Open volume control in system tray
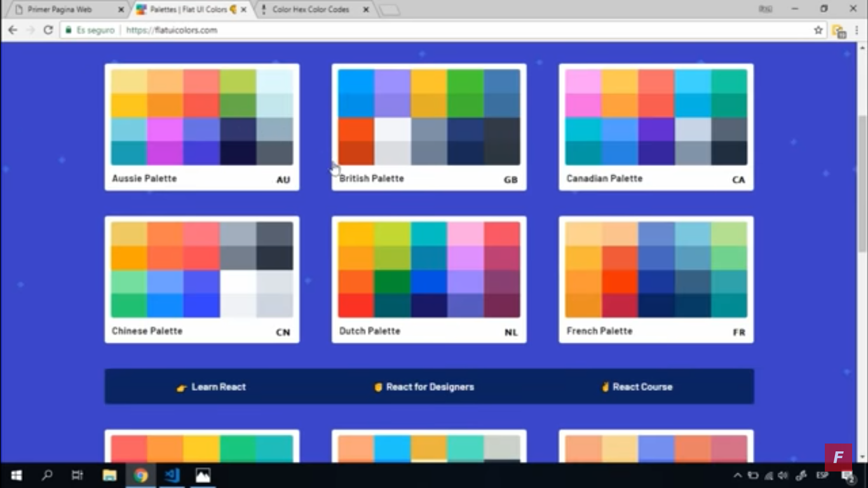Screen dimensions: 868x488 [x=783, y=475]
